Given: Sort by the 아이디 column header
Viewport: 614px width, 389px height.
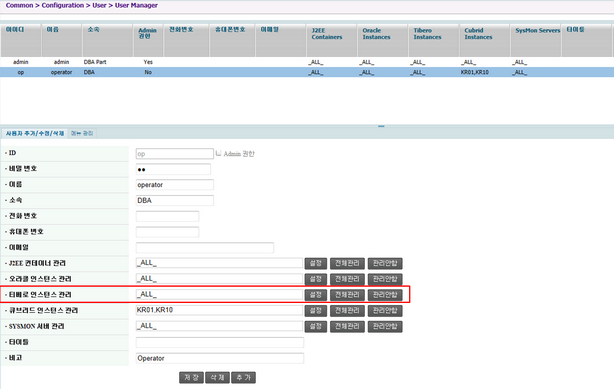Looking at the screenshot, I should click(x=21, y=40).
